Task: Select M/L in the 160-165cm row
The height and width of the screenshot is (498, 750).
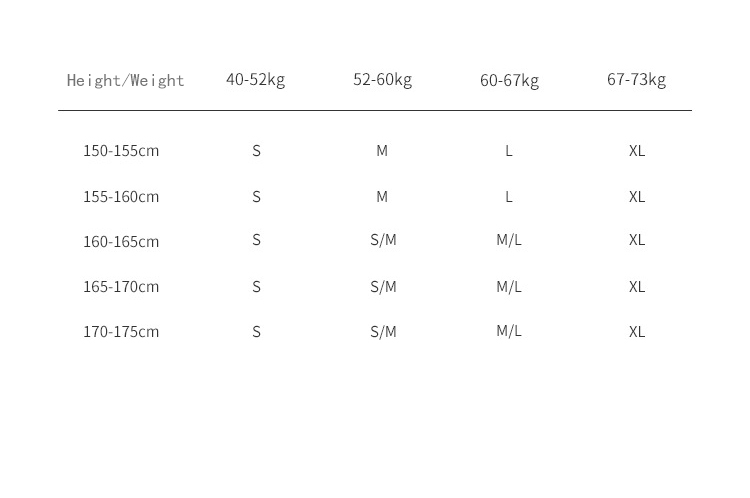Action: coord(509,240)
